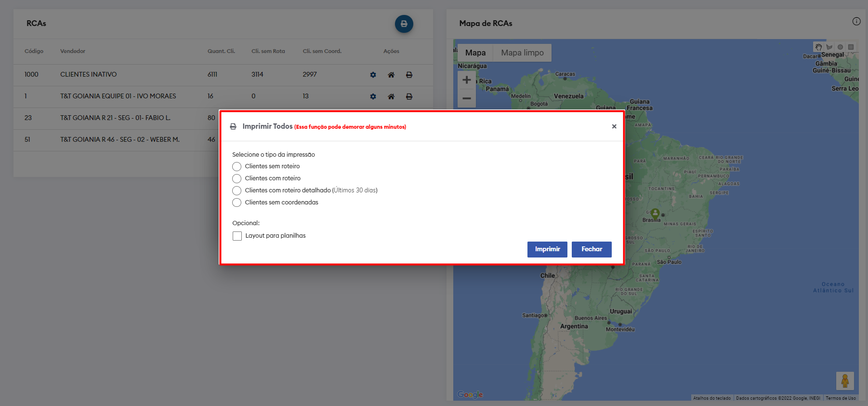Click code cell '1000'
The height and width of the screenshot is (406, 868).
[31, 74]
